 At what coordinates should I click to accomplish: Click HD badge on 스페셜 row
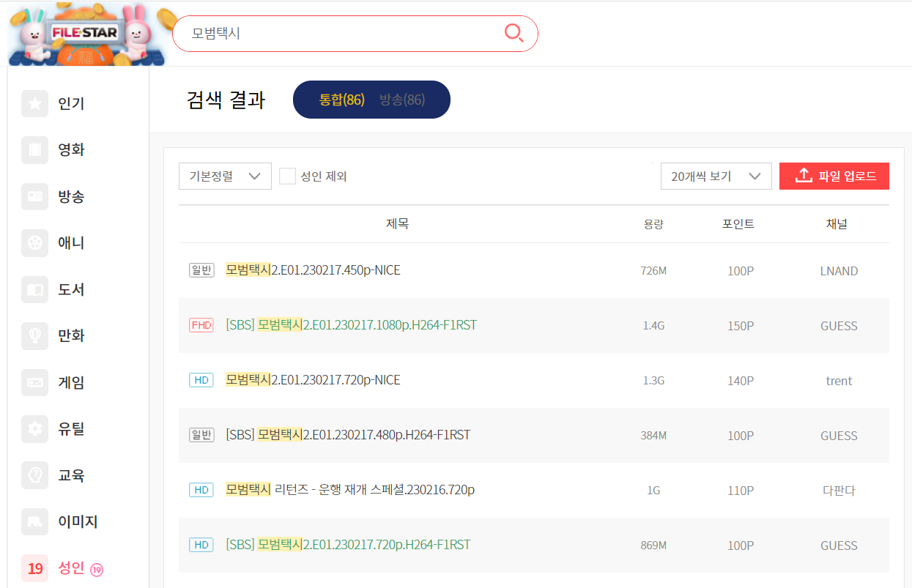[201, 490]
